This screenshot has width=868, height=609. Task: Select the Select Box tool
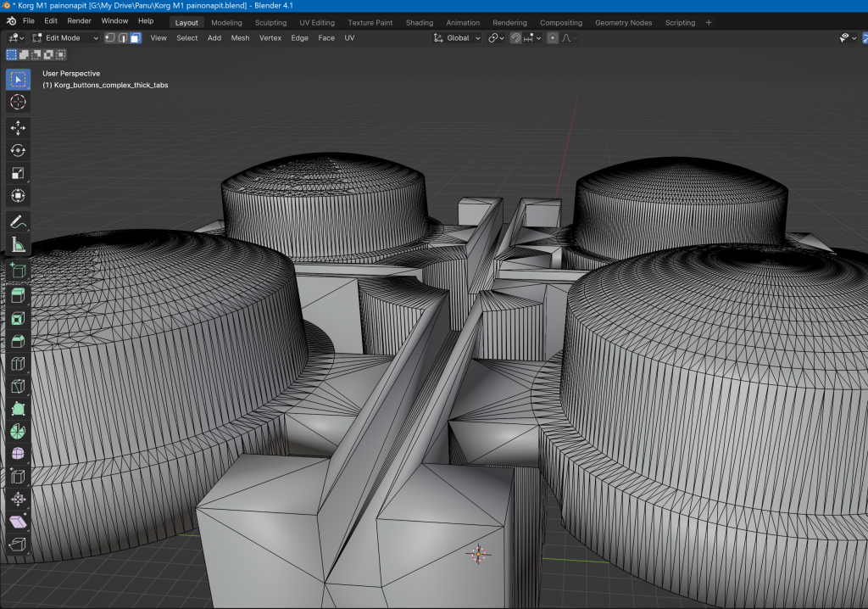tap(18, 80)
